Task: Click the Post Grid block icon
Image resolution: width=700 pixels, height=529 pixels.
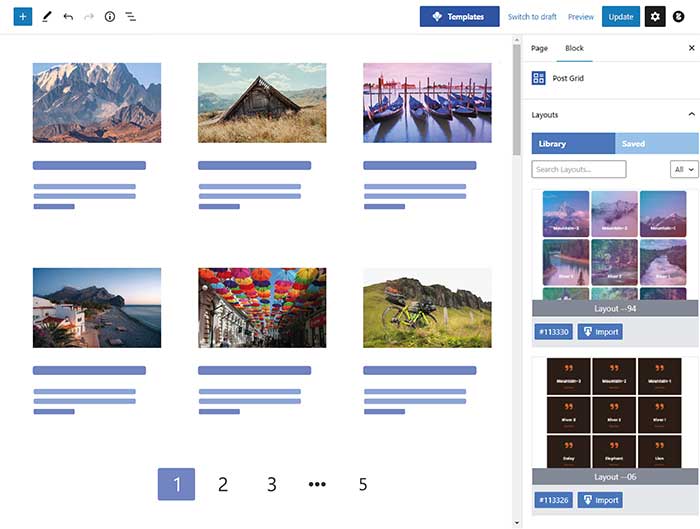Action: click(x=539, y=78)
